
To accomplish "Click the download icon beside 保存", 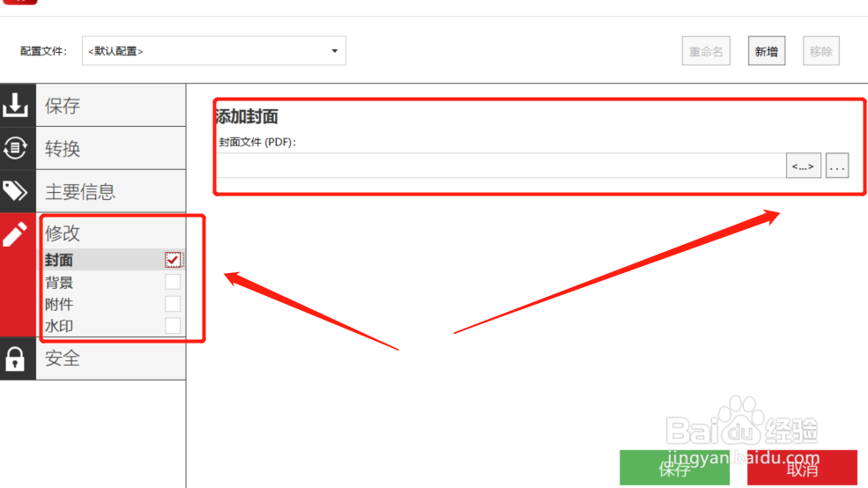I will coord(15,105).
